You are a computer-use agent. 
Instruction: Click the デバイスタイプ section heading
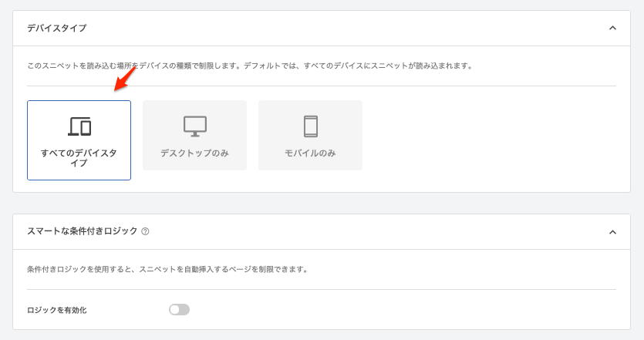pyautogui.click(x=57, y=28)
